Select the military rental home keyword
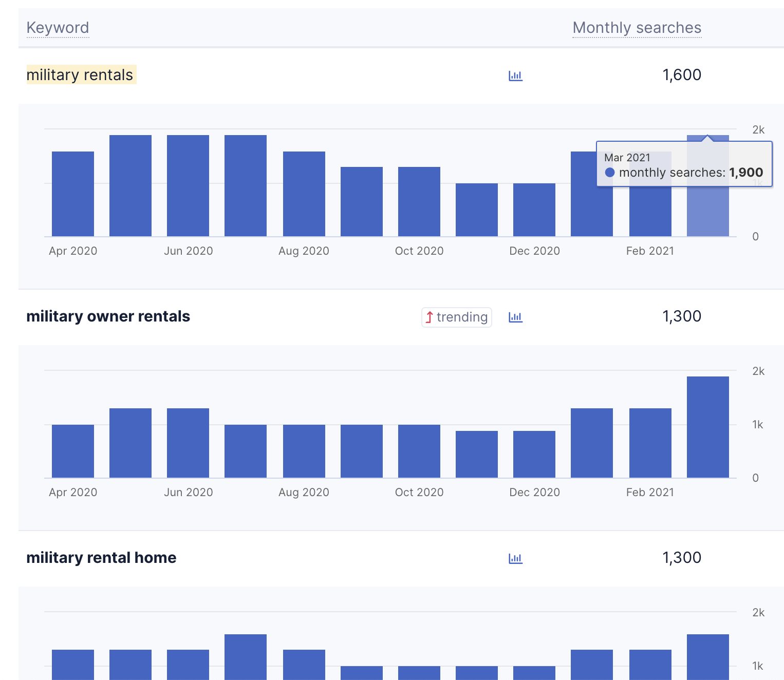The width and height of the screenshot is (784, 680). click(x=101, y=558)
